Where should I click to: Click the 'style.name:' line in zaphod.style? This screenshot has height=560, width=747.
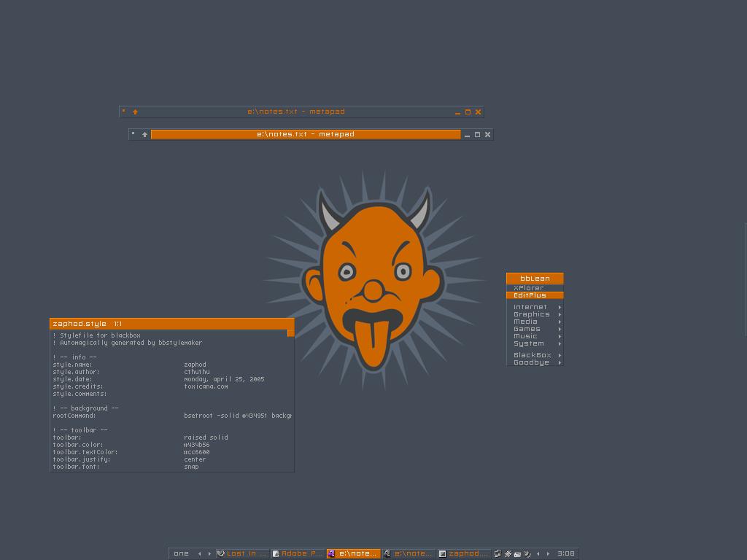[72, 365]
